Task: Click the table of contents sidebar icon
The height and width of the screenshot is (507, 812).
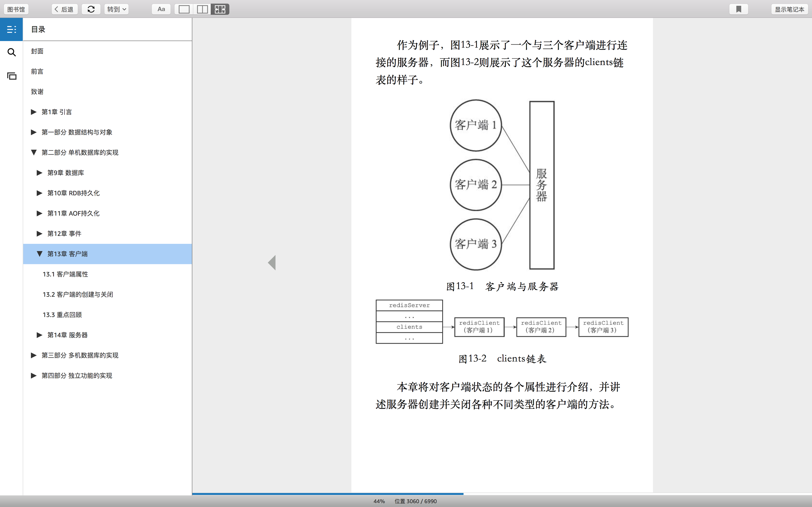Action: pyautogui.click(x=11, y=30)
